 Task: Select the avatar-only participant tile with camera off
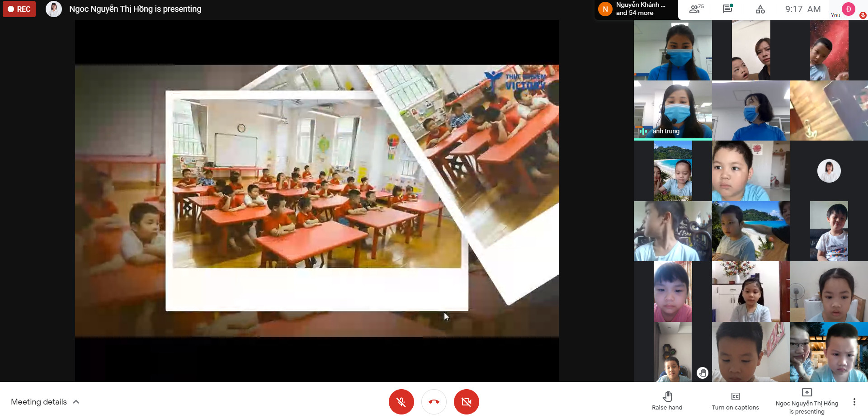click(829, 171)
